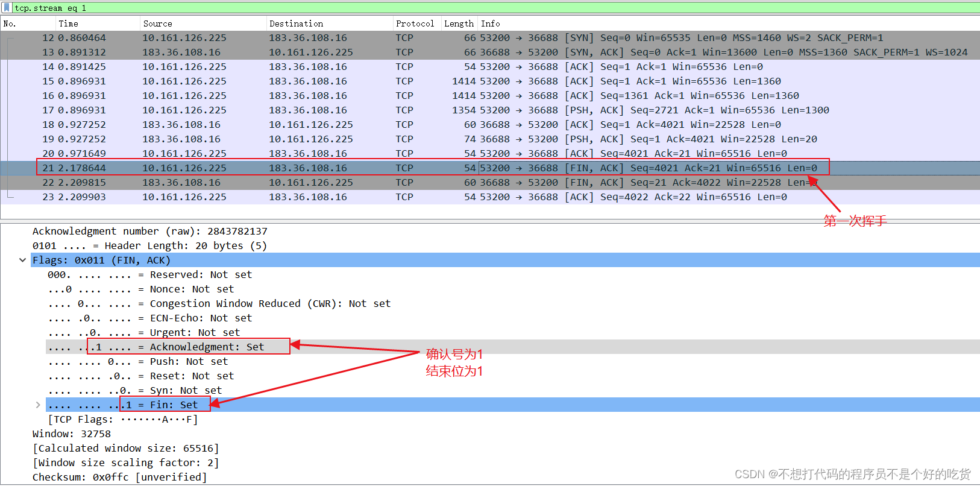The width and height of the screenshot is (980, 486).
Task: Collapse the Flags: 0x011 (FIN, ACK) tree node
Action: (x=23, y=260)
